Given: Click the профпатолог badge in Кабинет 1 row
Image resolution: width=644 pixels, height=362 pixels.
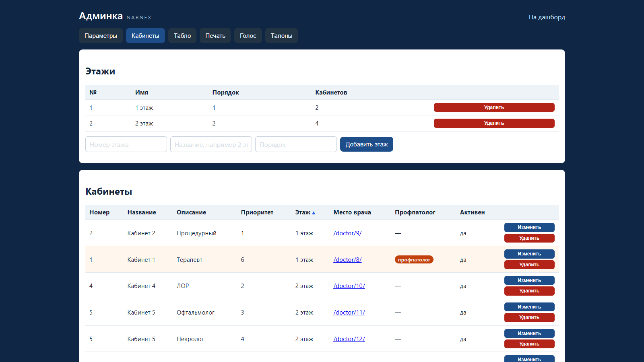Looking at the screenshot, I should point(414,260).
